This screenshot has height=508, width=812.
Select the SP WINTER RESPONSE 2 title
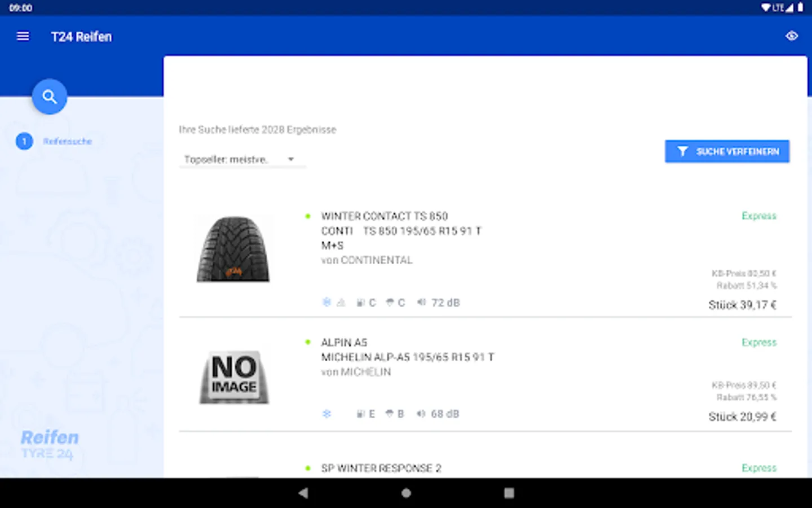pos(381,468)
